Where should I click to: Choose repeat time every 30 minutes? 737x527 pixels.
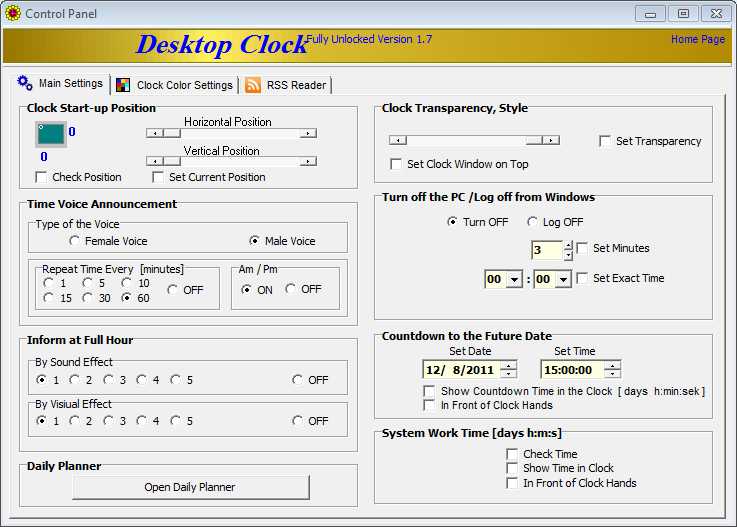tap(87, 298)
